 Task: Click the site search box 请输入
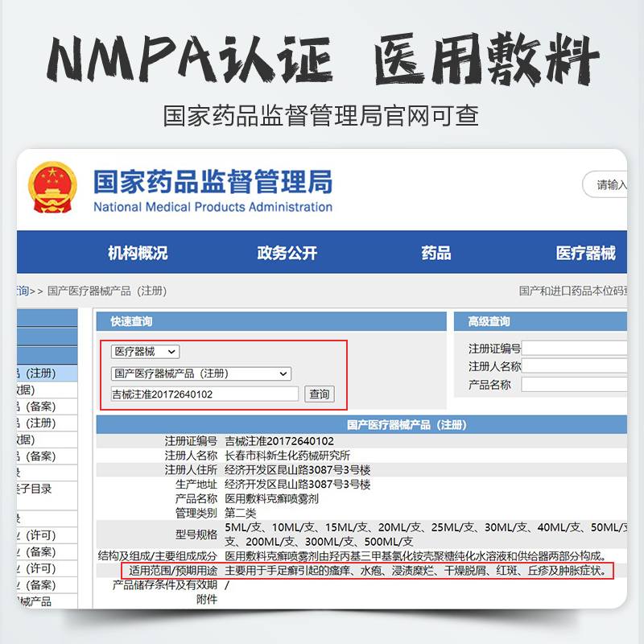click(x=605, y=184)
